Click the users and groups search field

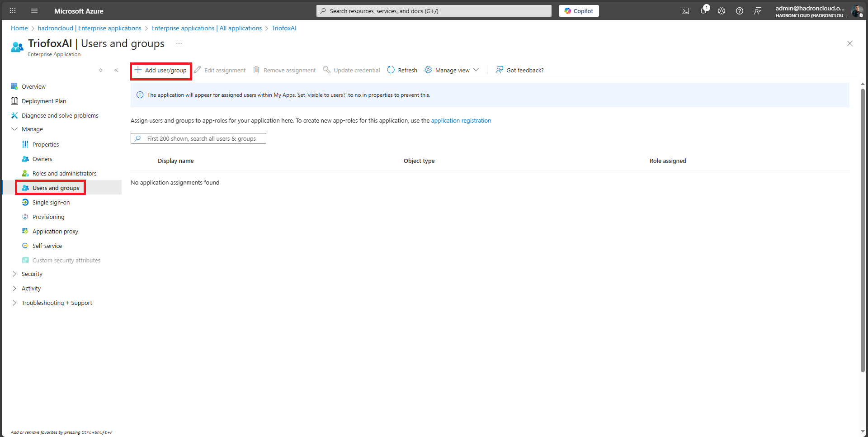tap(198, 138)
